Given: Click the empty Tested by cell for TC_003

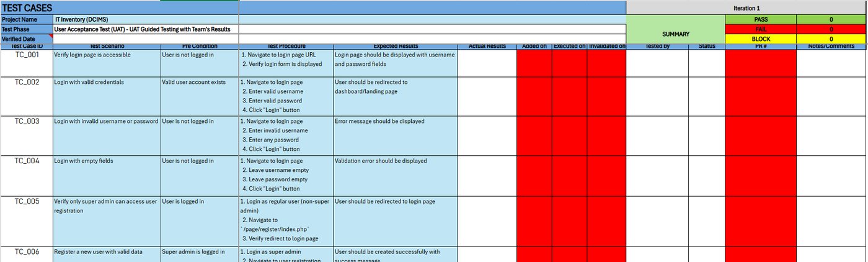Looking at the screenshot, I should point(657,136).
